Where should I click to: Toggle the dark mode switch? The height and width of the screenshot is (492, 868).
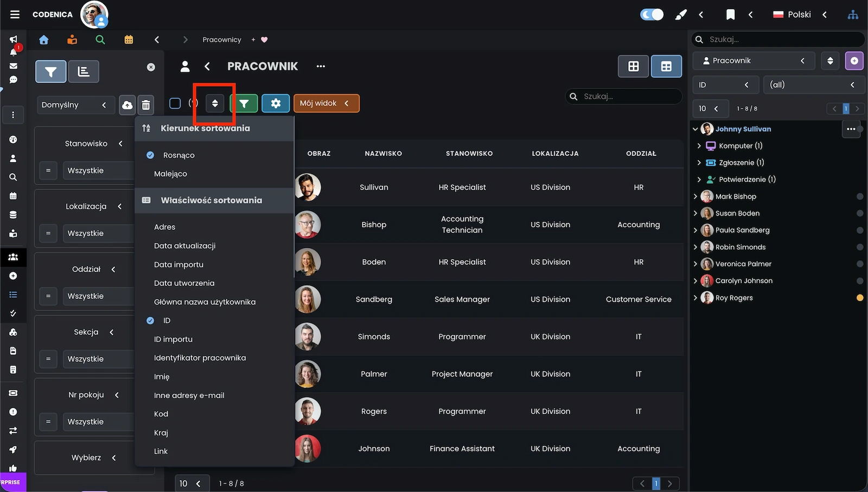(652, 15)
